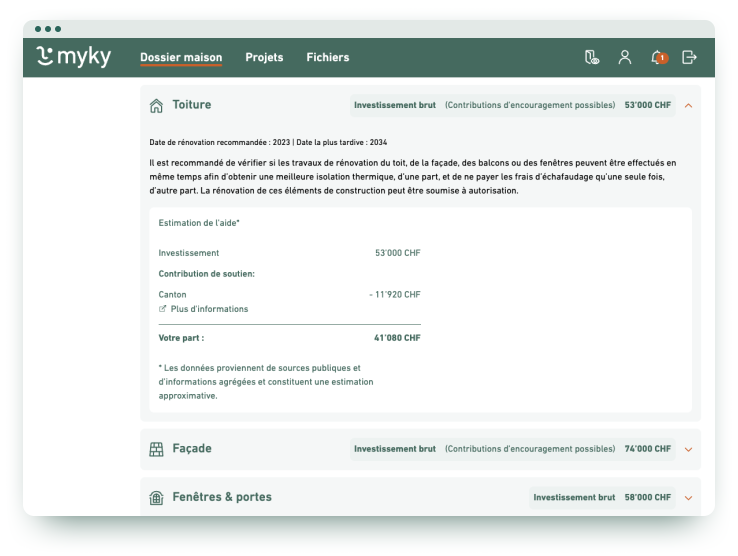738x556 pixels.
Task: Click the Façade section title
Action: [x=192, y=449]
